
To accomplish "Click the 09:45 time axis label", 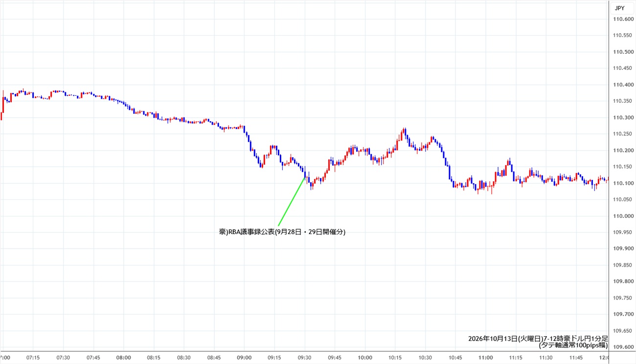I will [335, 358].
